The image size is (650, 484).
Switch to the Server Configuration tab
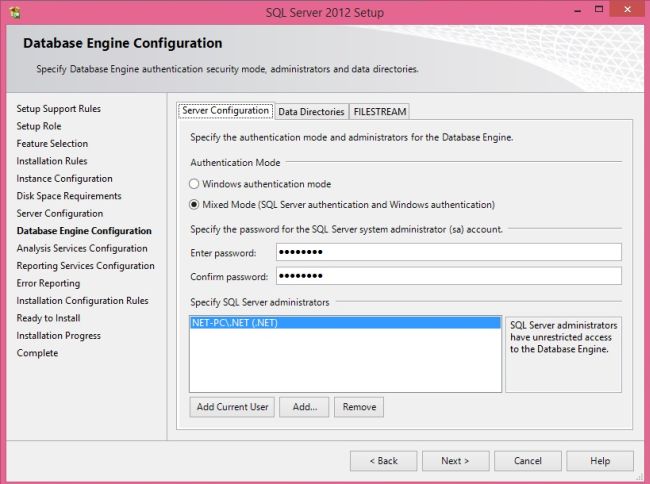point(226,111)
